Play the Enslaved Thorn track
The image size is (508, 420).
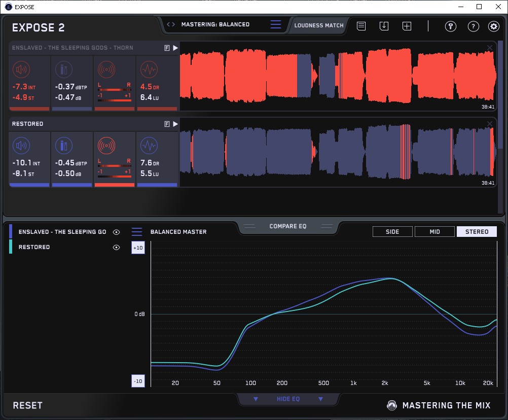(x=175, y=48)
